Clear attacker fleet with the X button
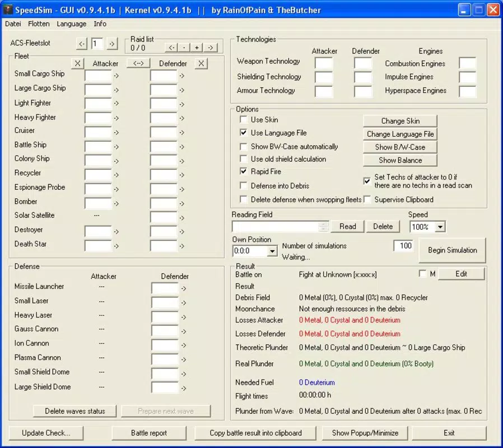The image size is (503, 448). (x=77, y=63)
